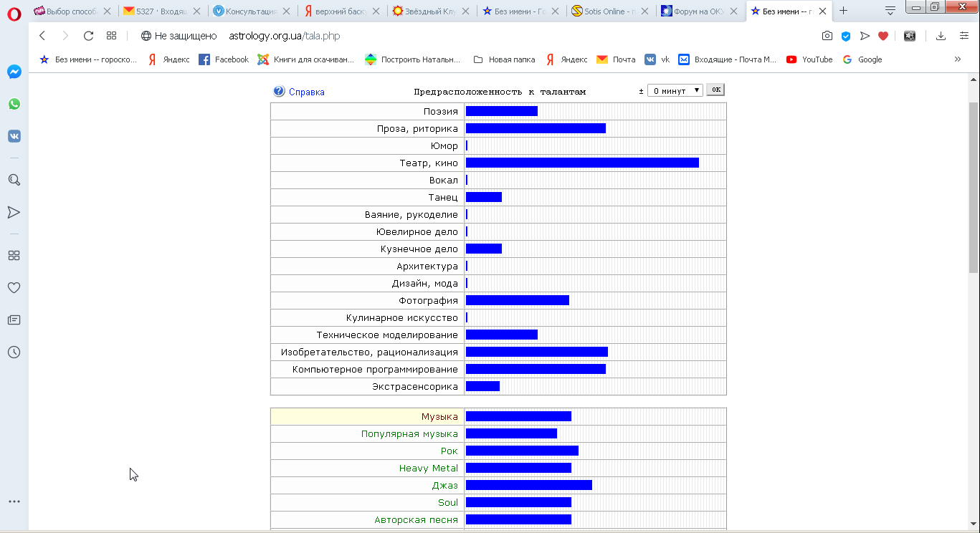The width and height of the screenshot is (980, 533).
Task: Open the blue shield ad-blocker icon
Action: pyautogui.click(x=846, y=36)
